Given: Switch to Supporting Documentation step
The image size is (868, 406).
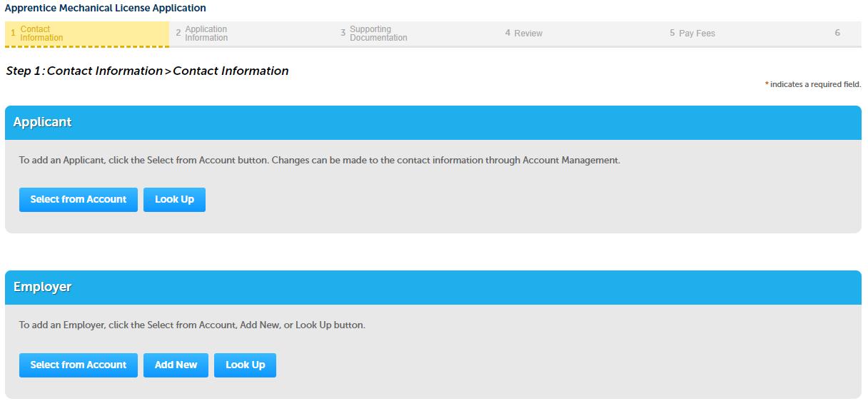Looking at the screenshot, I should point(378,34).
